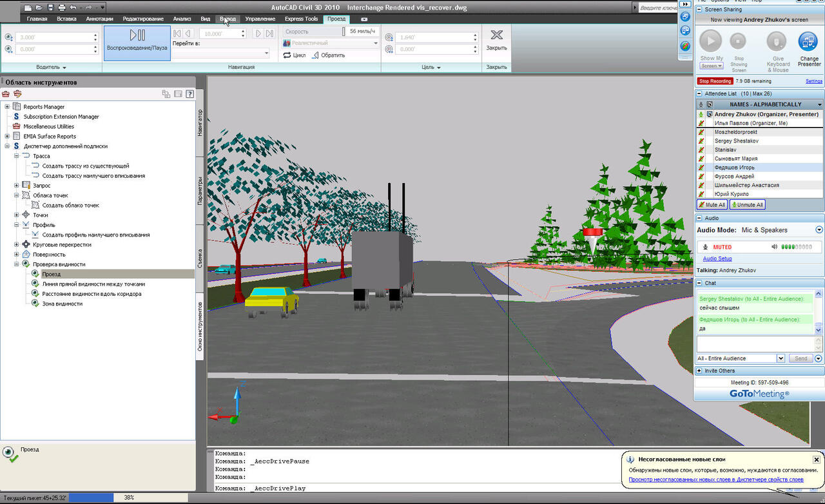
Task: Click the target height field 1.640'
Action: [436, 37]
